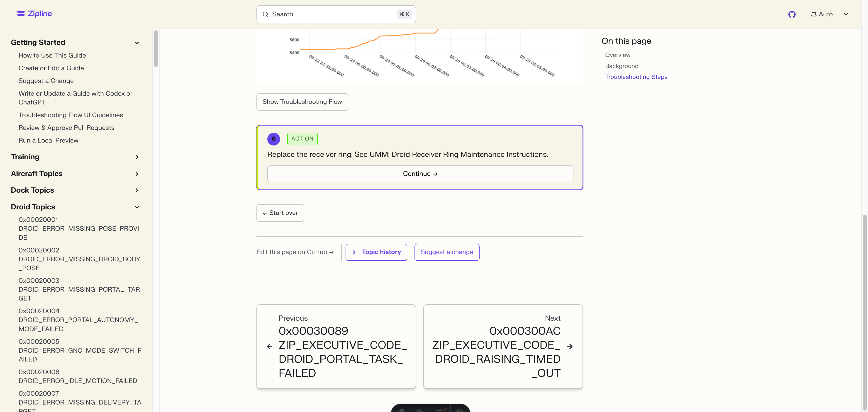Collapse the Getting Started section

click(x=137, y=43)
